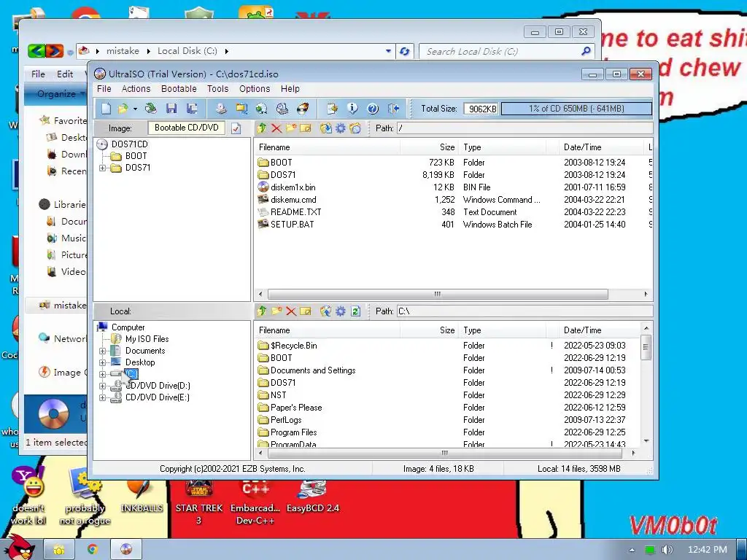Open the Organize dropdown in Explorer window
The width and height of the screenshot is (747, 560).
(61, 94)
